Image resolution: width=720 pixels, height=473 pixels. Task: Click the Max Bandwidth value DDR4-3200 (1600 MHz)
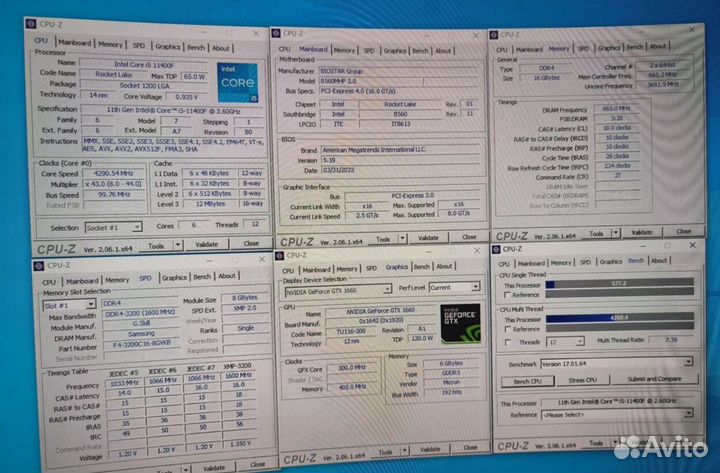pos(140,314)
